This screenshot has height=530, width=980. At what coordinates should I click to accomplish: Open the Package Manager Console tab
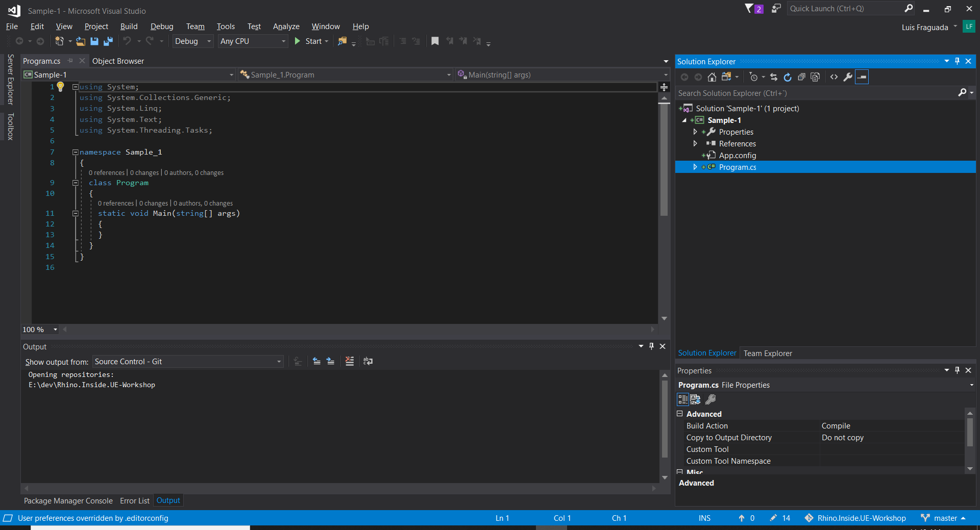point(68,501)
